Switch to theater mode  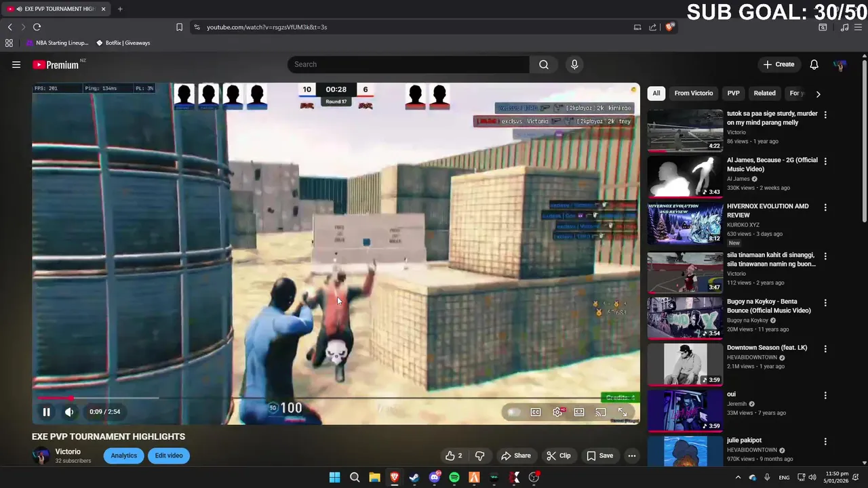click(x=579, y=412)
